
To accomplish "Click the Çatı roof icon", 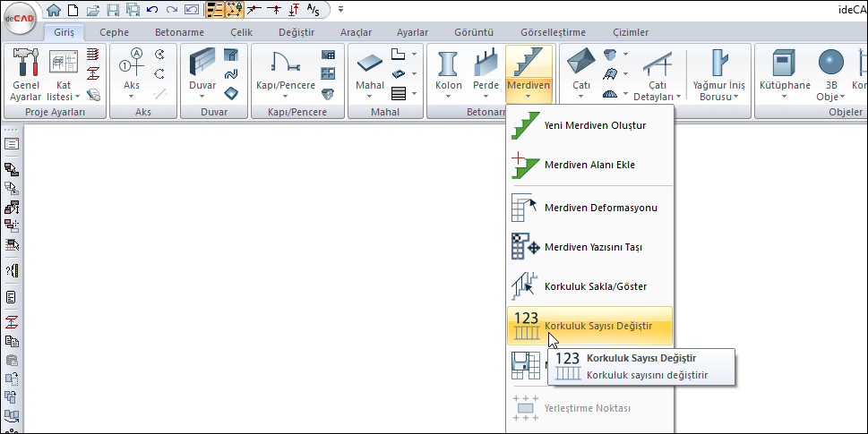I will tap(581, 63).
